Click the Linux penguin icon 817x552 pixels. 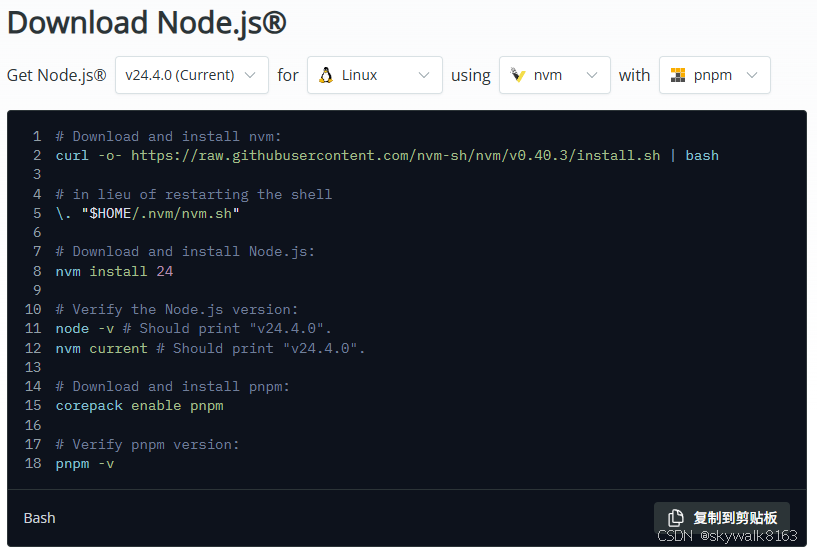pyautogui.click(x=326, y=76)
